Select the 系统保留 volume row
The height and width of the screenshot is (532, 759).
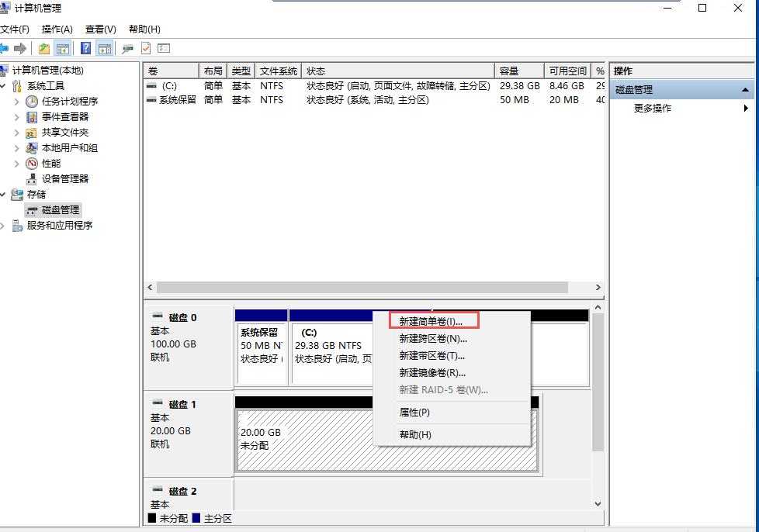tap(177, 100)
